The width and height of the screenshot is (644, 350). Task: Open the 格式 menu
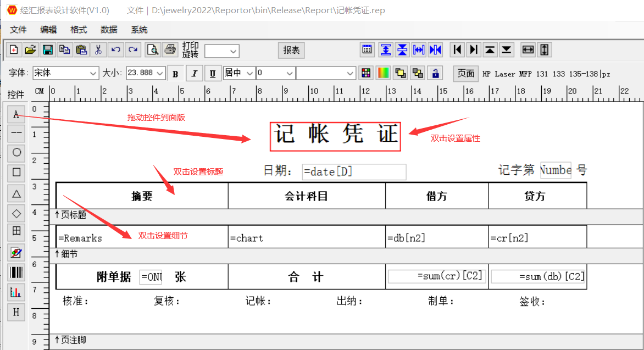pyautogui.click(x=79, y=30)
